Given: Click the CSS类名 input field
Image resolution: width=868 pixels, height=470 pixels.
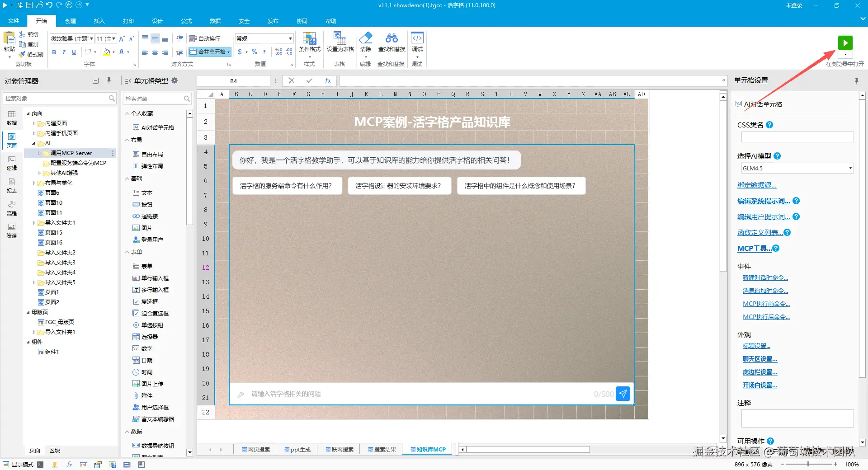Looking at the screenshot, I should (797, 137).
